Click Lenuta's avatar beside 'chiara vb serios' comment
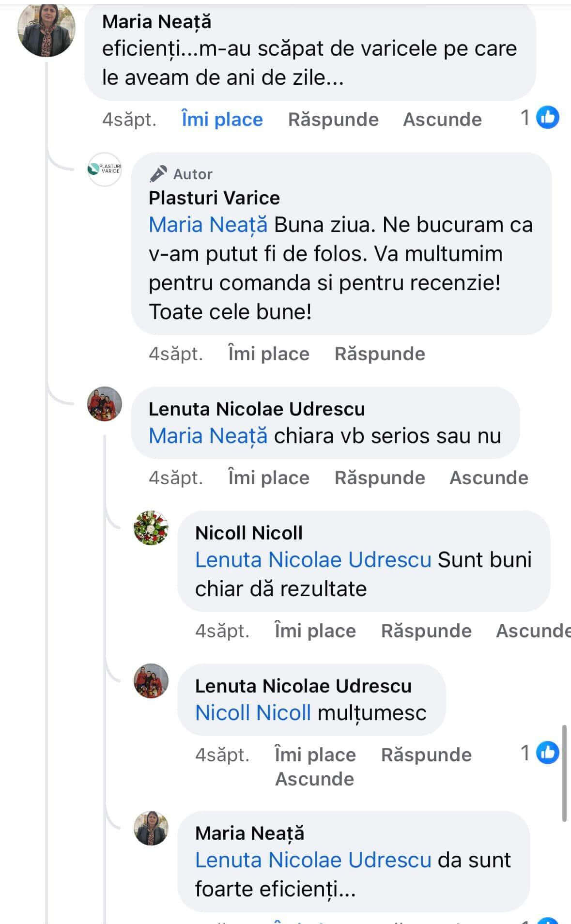The height and width of the screenshot is (924, 571). 105,404
